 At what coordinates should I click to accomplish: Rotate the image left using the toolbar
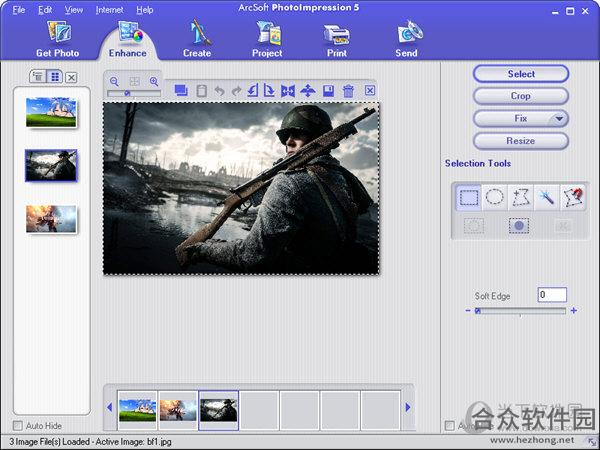click(x=253, y=91)
